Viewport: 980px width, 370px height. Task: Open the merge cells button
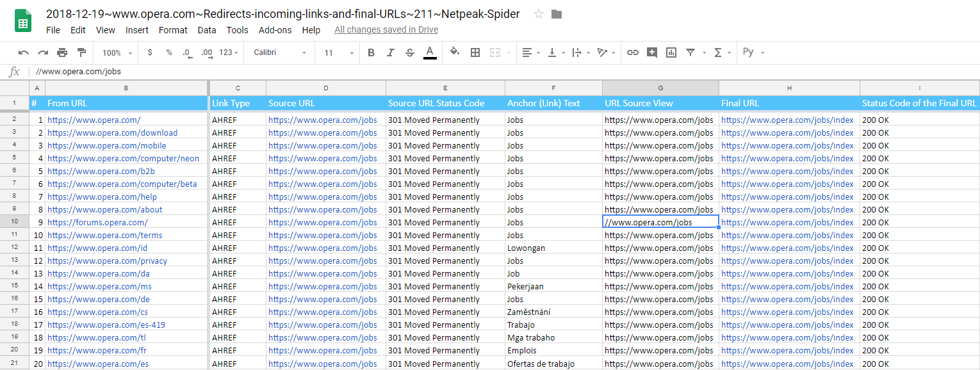495,52
